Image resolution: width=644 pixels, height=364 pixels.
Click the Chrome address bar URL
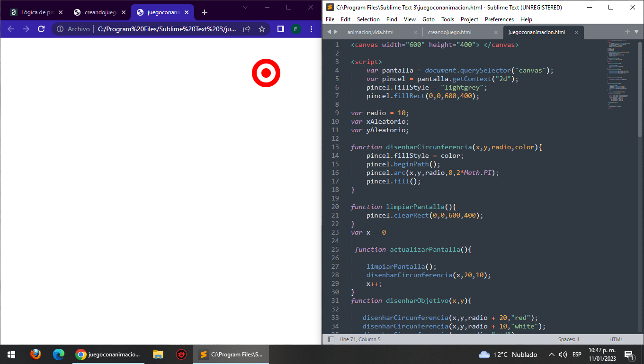coord(167,29)
